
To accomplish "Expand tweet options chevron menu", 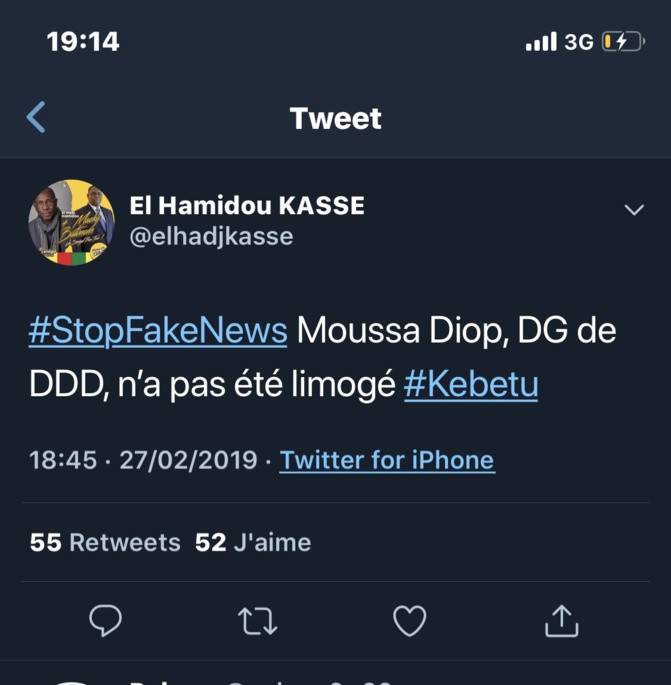I will pyautogui.click(x=634, y=210).
